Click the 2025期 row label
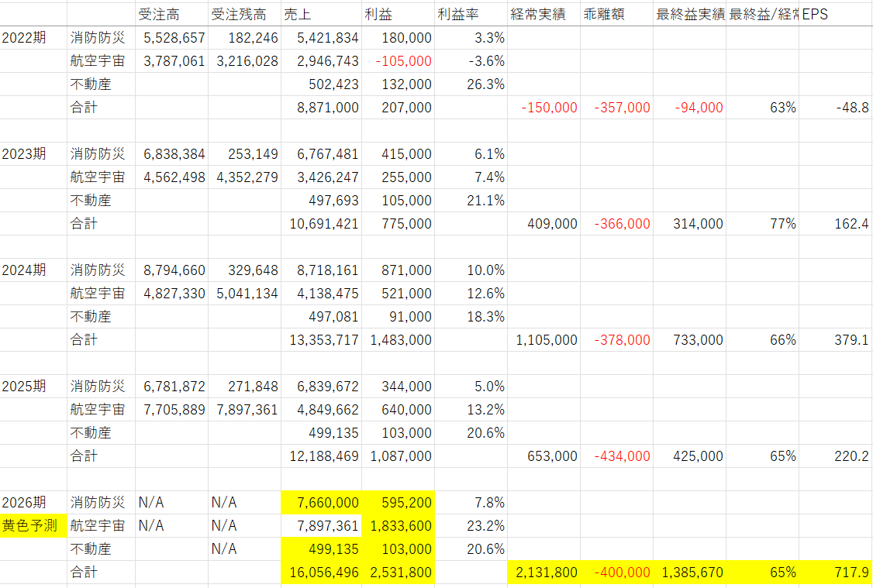 [x=33, y=387]
